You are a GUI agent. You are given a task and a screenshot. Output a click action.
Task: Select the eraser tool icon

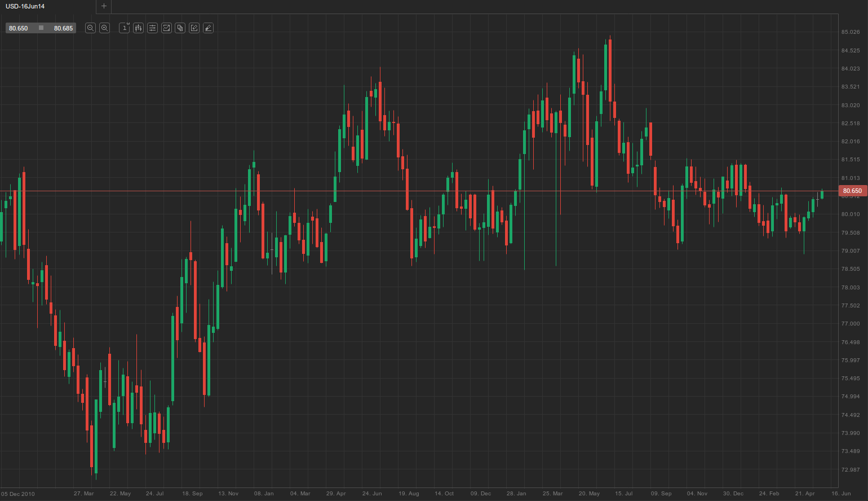click(x=208, y=28)
